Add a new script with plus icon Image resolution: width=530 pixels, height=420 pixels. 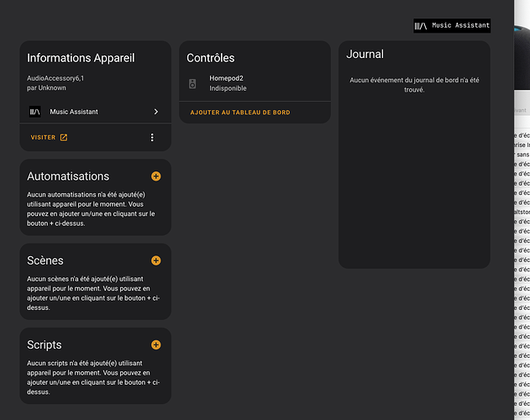tap(155, 344)
